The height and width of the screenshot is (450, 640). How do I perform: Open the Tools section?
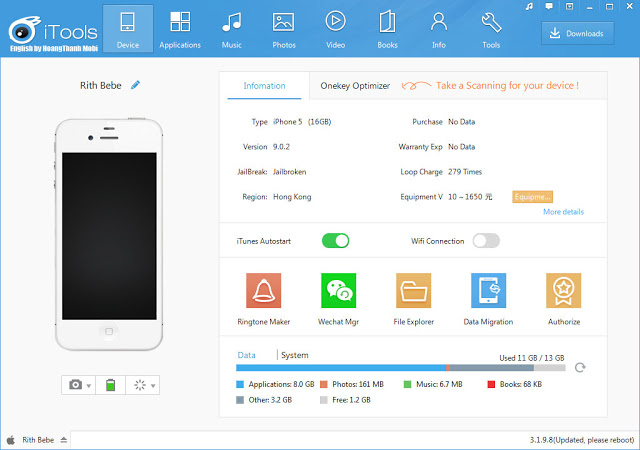(491, 29)
